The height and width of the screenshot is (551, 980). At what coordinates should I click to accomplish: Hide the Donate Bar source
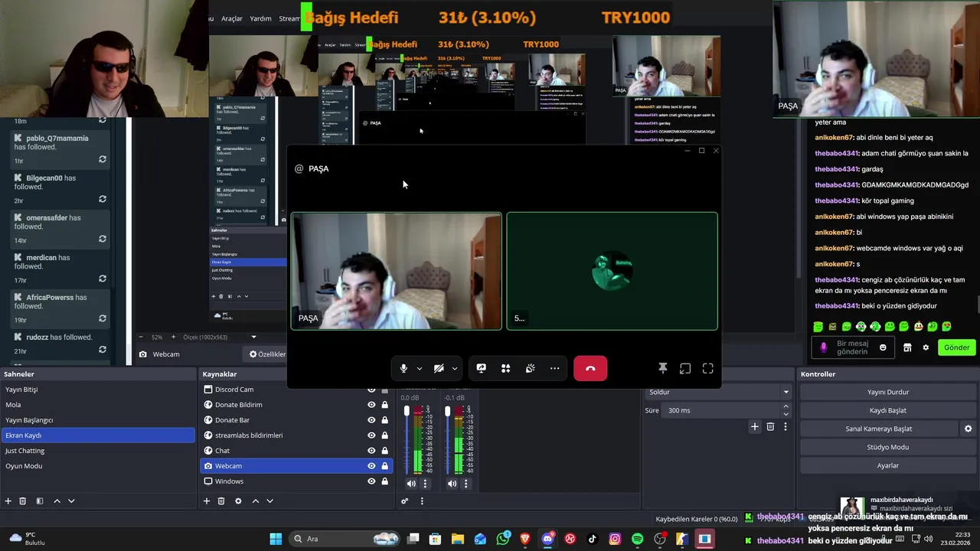pos(371,420)
